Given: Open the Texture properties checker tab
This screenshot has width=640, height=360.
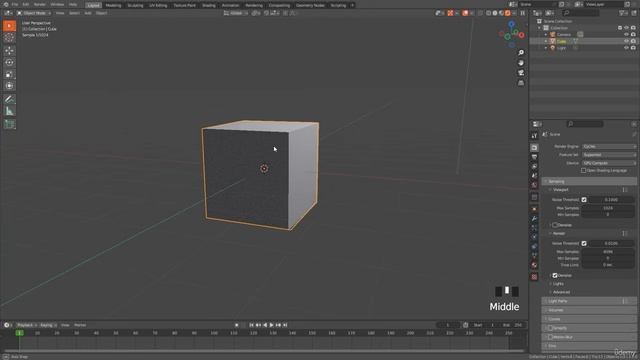Looking at the screenshot, I should (534, 277).
